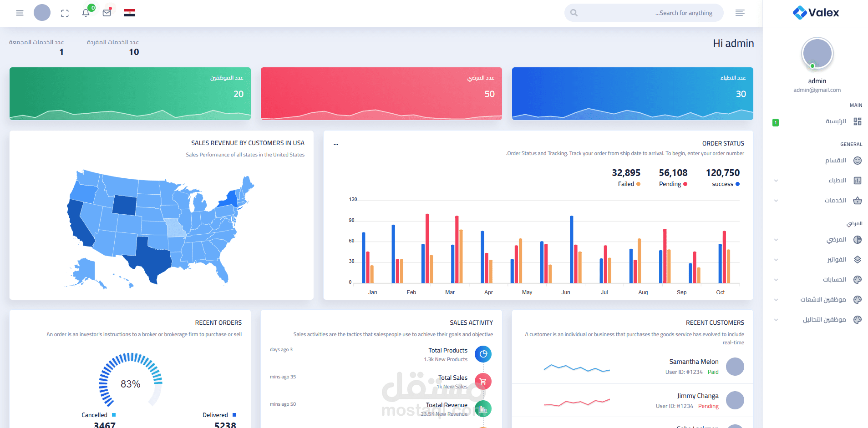
Task: Click the red عدد المرضى card
Action: click(381, 94)
